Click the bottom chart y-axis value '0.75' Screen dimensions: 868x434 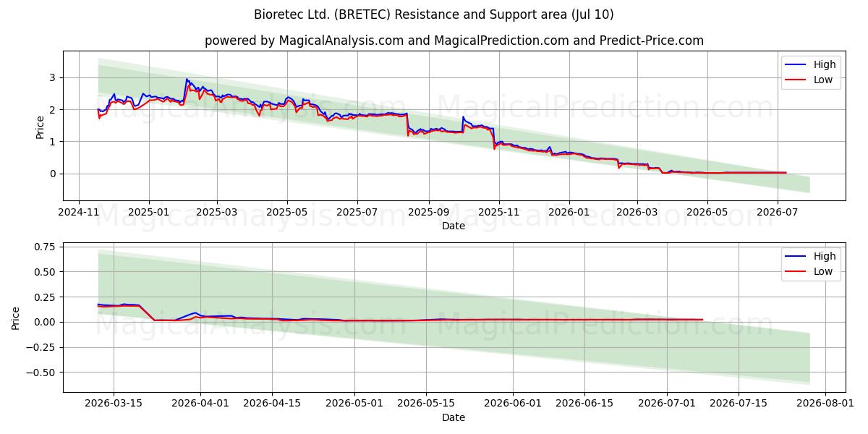coord(45,247)
